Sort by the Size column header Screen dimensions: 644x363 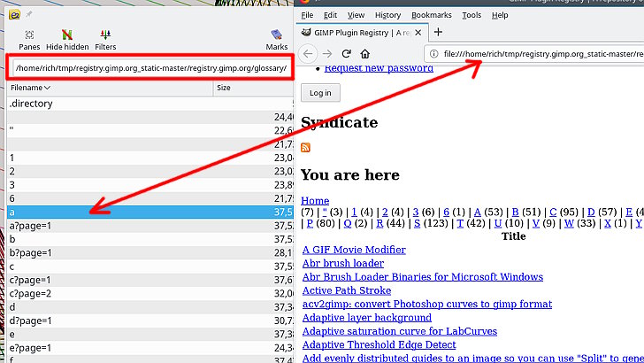[253, 88]
